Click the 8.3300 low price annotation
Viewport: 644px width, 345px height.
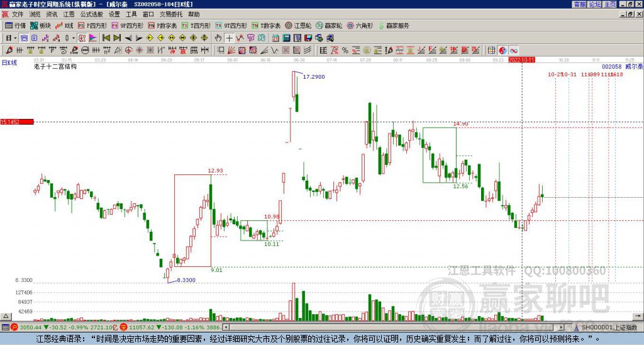[x=186, y=280]
